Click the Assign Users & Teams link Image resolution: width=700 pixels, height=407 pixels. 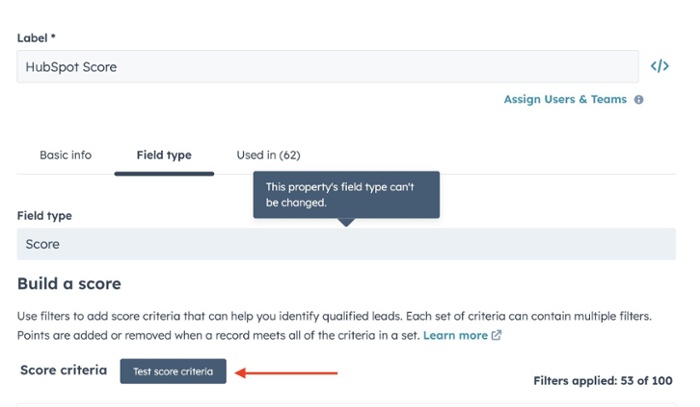pos(565,100)
